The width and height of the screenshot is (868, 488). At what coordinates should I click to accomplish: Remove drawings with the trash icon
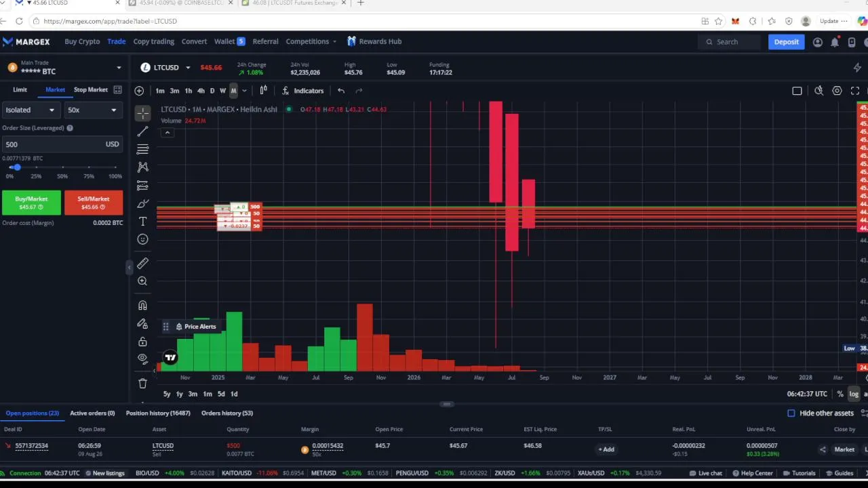pyautogui.click(x=142, y=384)
